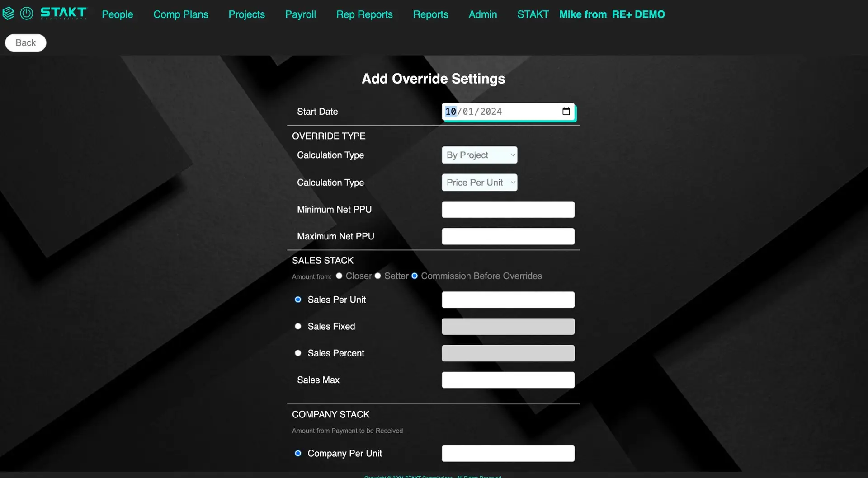The height and width of the screenshot is (478, 868).
Task: Click the STAKT logo
Action: [x=63, y=14]
